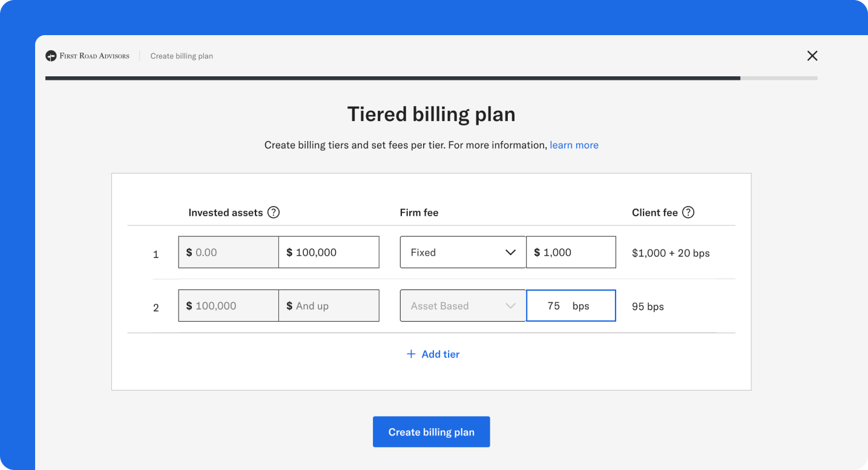The height and width of the screenshot is (470, 868).
Task: Click the plus icon beside Add tier
Action: tap(411, 354)
